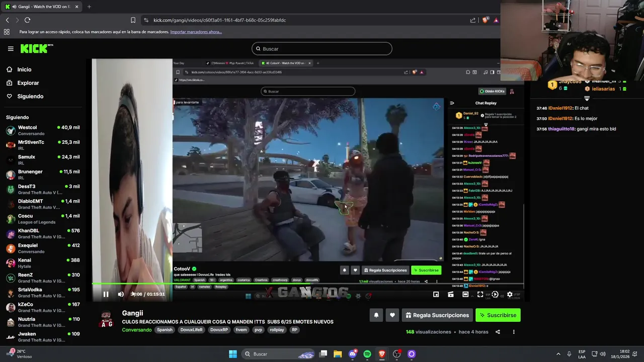Mute the video player volume
This screenshot has height=362, width=644.
(x=121, y=294)
